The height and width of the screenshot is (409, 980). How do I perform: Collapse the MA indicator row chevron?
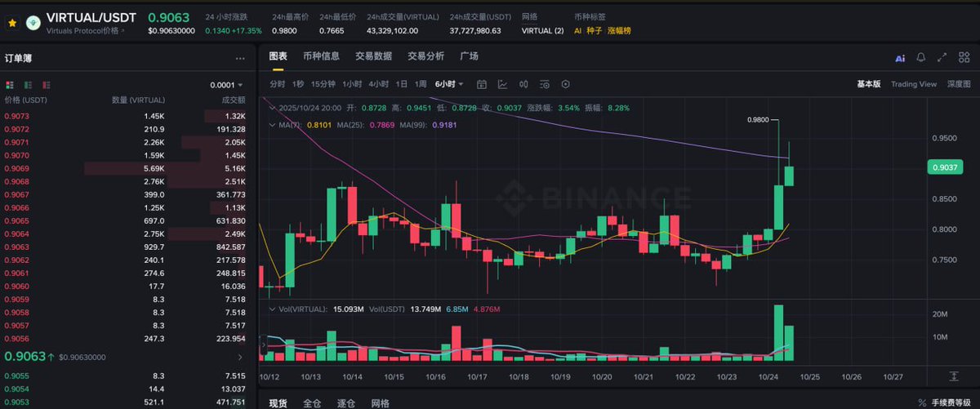(x=273, y=125)
